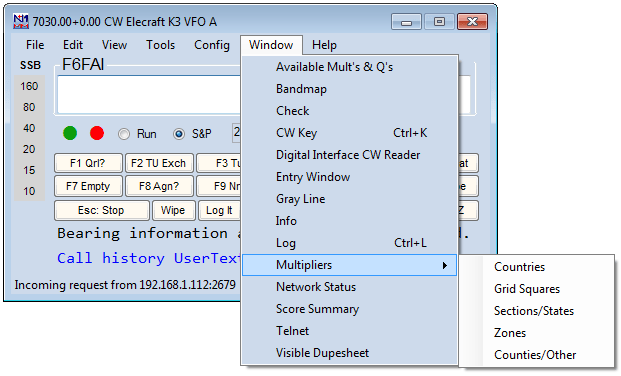
Task: Select the 80 meter band label
Action: [x=29, y=107]
